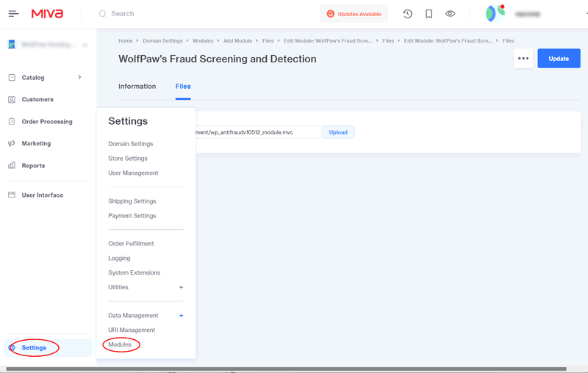The image size is (588, 373).
Task: Open Catalog in the sidebar
Action: pos(33,78)
